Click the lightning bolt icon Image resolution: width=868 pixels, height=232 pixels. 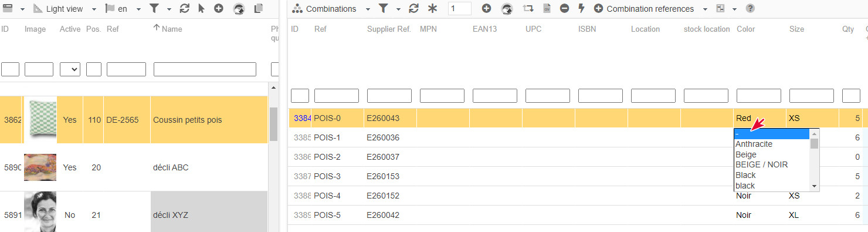(581, 9)
